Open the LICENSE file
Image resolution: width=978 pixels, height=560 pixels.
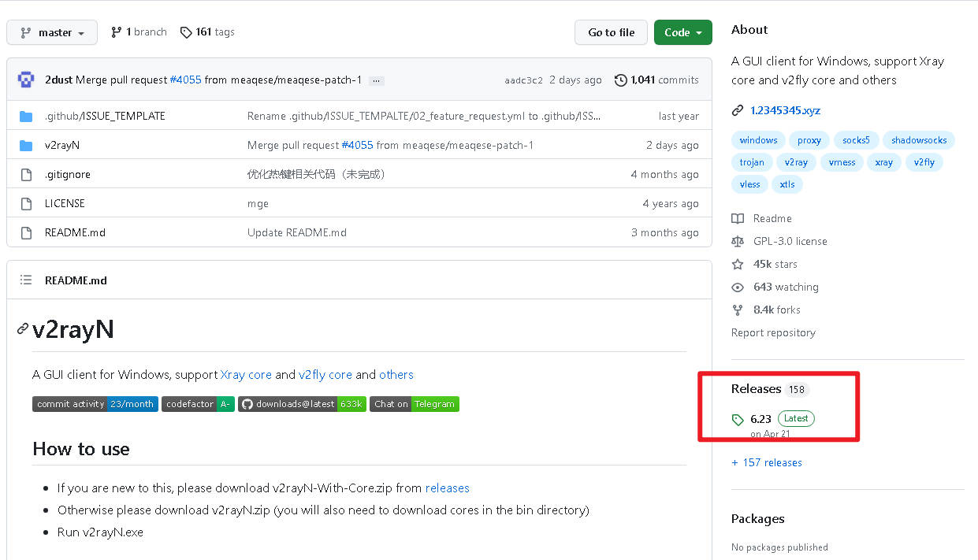(65, 203)
